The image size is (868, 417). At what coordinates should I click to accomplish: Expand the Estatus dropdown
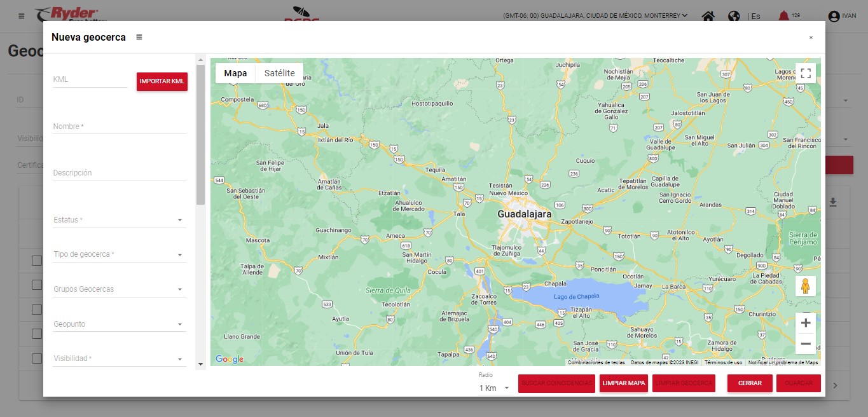coord(119,220)
